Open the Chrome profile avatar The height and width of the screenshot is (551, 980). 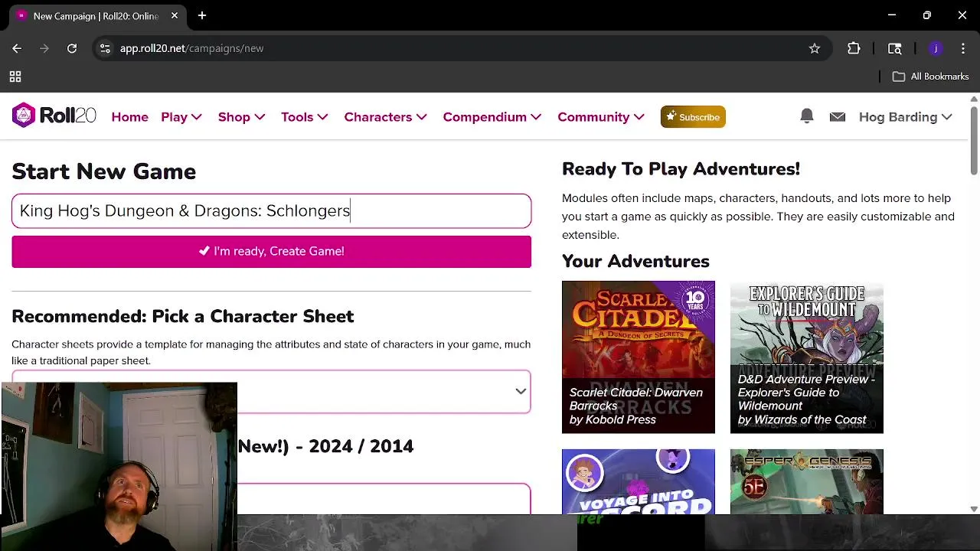tap(936, 48)
